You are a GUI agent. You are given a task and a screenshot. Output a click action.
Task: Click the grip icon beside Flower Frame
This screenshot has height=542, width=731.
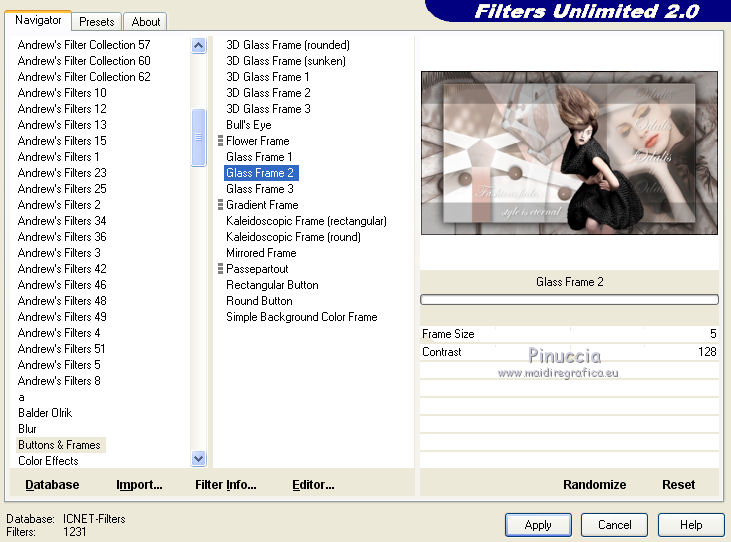click(221, 141)
